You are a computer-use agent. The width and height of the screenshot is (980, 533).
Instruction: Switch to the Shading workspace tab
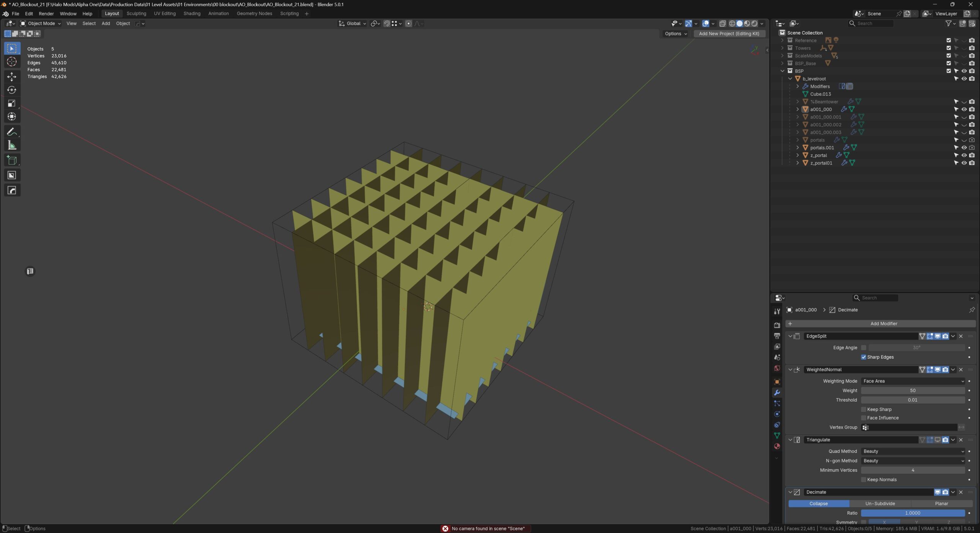192,13
